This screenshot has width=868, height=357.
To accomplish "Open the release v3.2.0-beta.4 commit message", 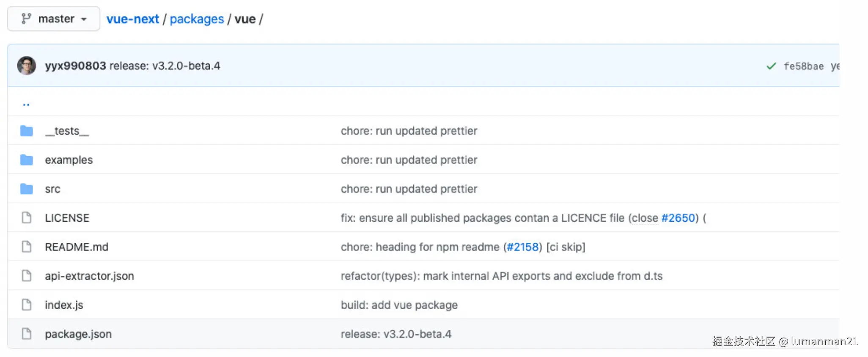I will [x=165, y=66].
